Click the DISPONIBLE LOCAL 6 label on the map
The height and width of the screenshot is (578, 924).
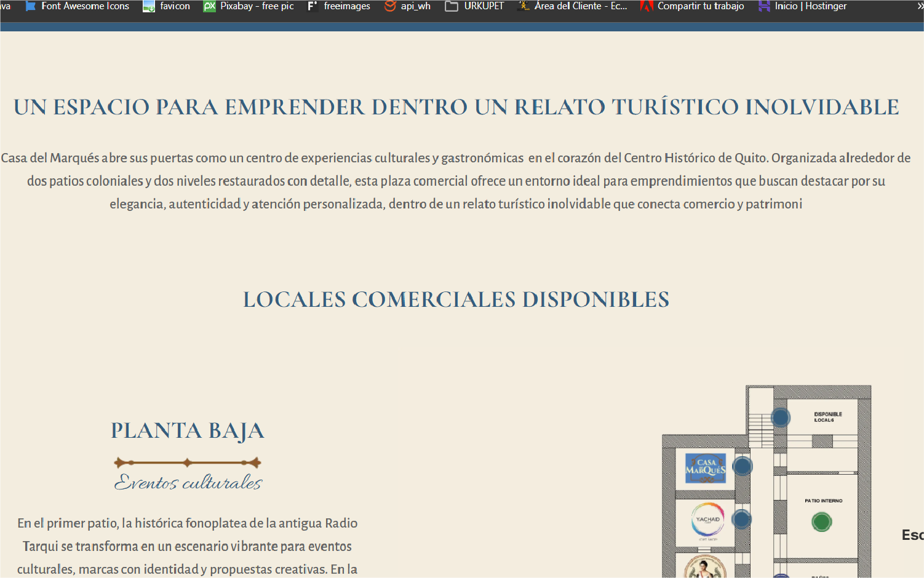(828, 417)
